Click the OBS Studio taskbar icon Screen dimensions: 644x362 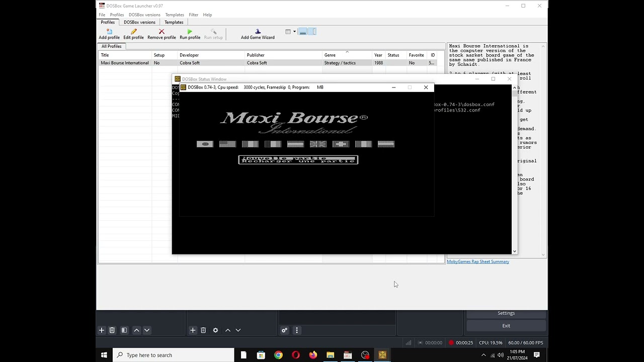pyautogui.click(x=365, y=355)
